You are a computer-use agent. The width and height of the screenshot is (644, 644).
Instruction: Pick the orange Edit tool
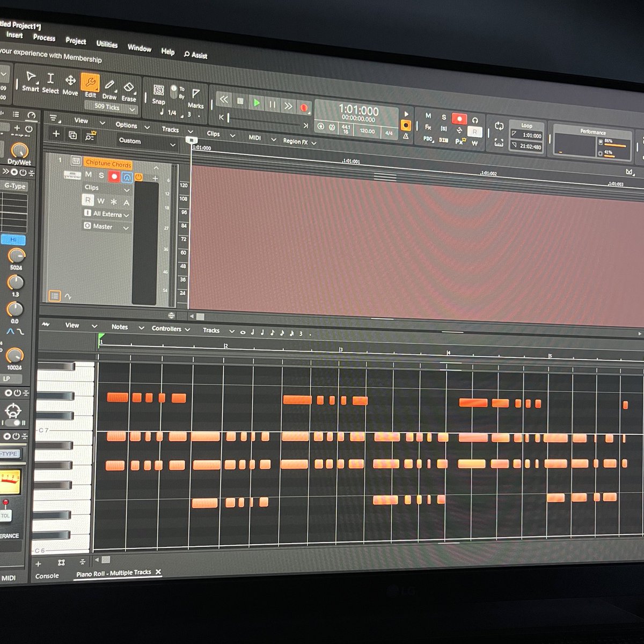pos(90,86)
